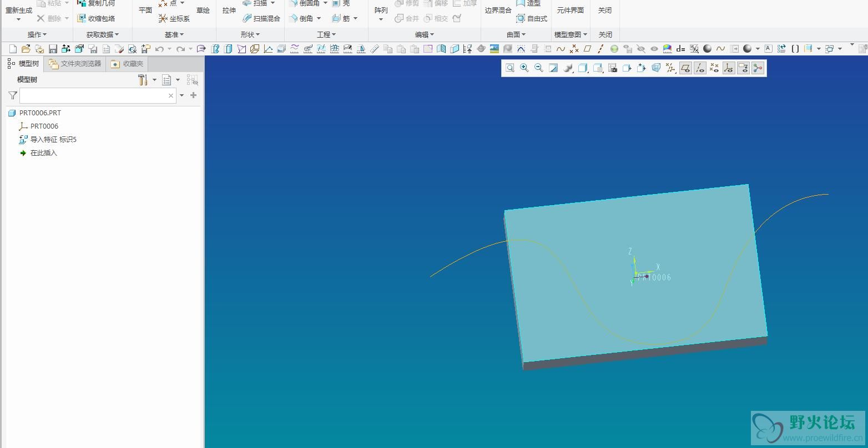
Task: Click the Undo arrow icon
Action: [159, 49]
